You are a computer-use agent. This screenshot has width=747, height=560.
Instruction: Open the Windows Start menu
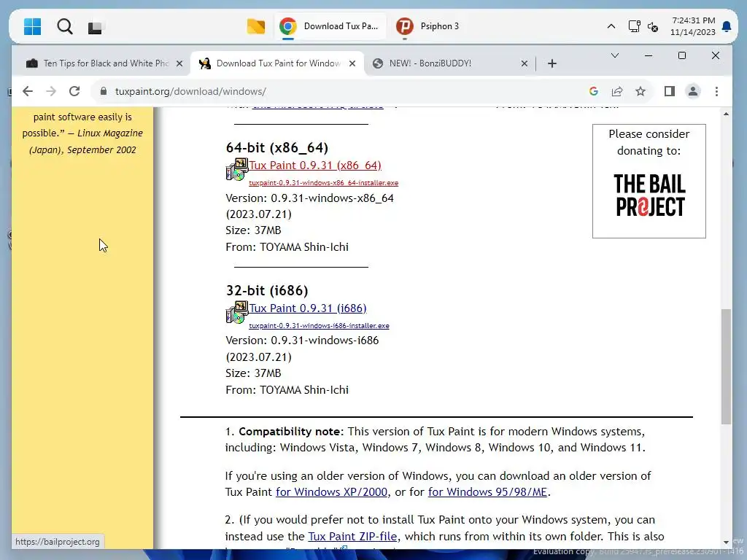[32, 27]
